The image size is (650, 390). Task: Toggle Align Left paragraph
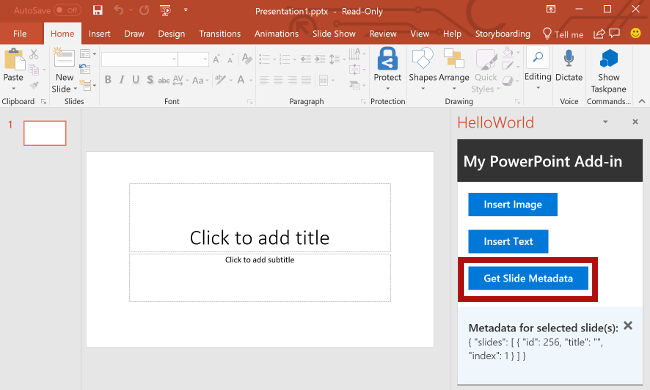264,80
